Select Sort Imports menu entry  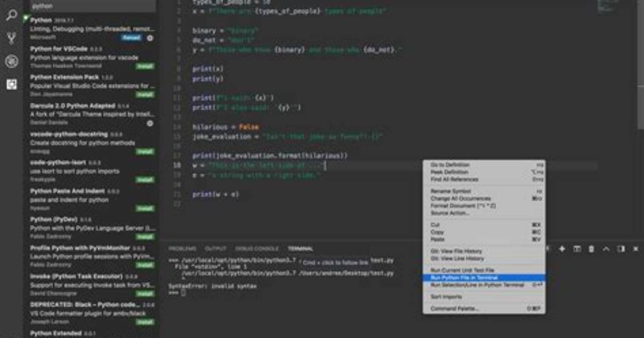click(x=484, y=297)
